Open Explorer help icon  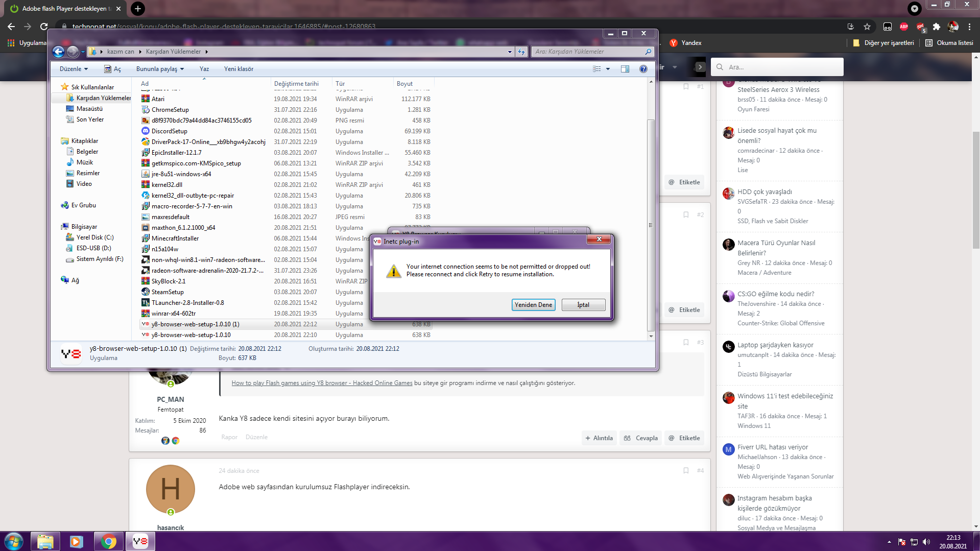coord(643,69)
